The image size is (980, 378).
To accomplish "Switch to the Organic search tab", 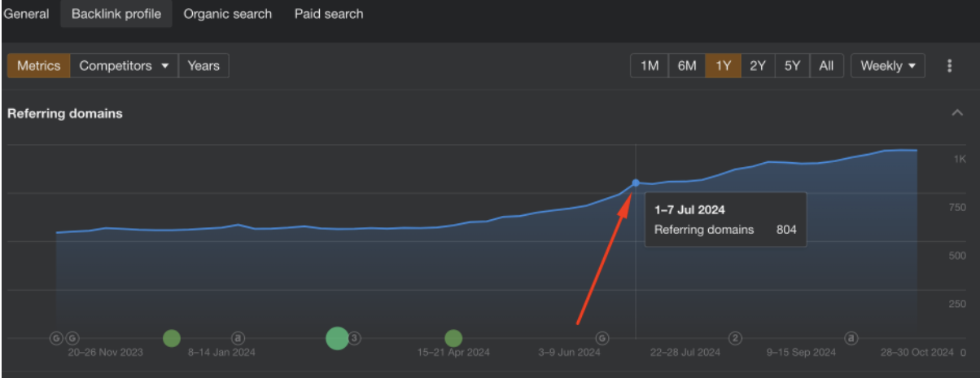I will 228,14.
